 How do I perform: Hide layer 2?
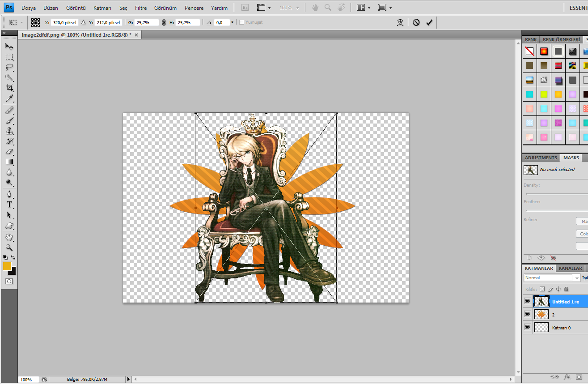[528, 314]
